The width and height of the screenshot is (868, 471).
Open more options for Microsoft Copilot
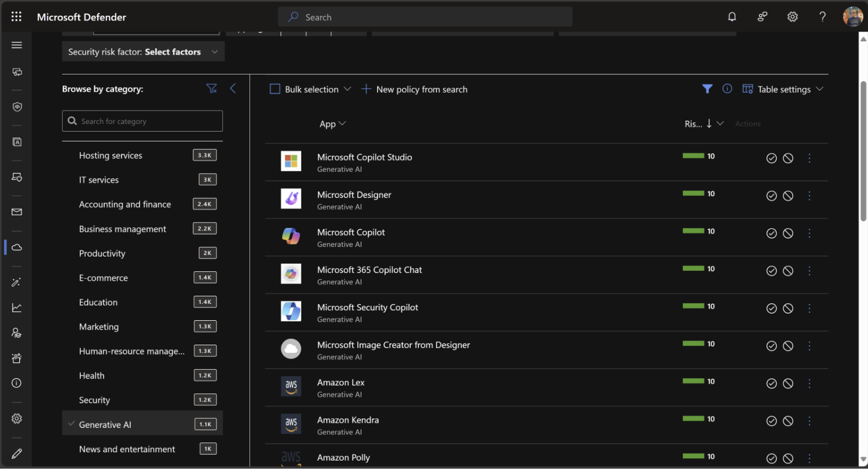[x=809, y=233]
